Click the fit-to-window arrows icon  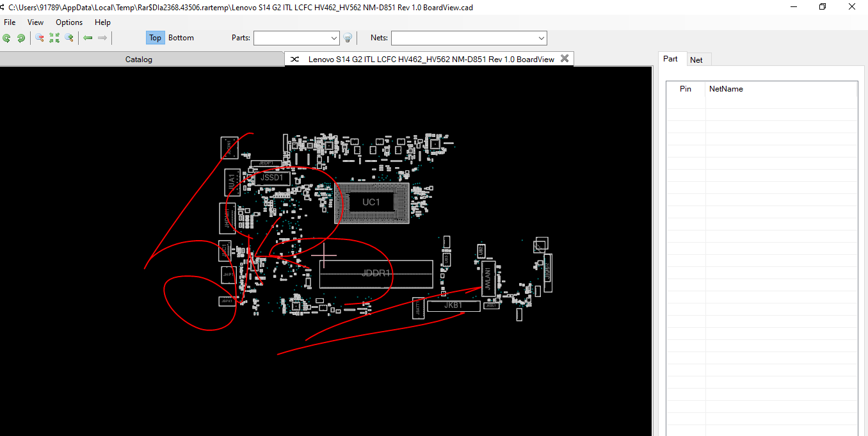(54, 38)
